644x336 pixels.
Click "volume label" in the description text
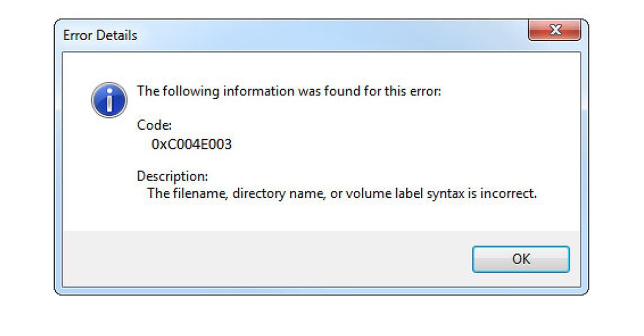383,193
